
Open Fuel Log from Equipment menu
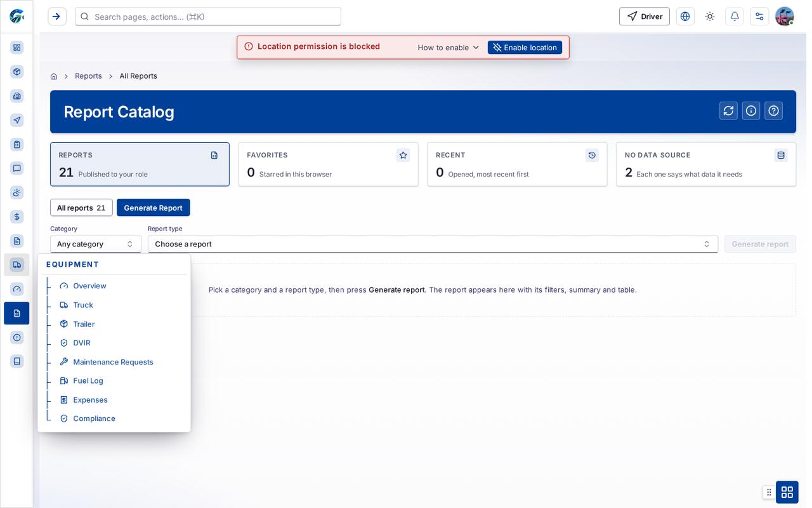click(88, 381)
